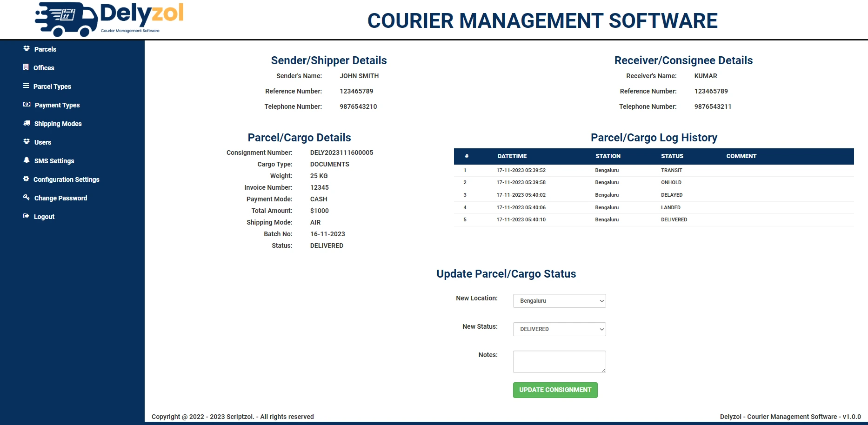
Task: Open SMS Settings page
Action: (x=54, y=161)
